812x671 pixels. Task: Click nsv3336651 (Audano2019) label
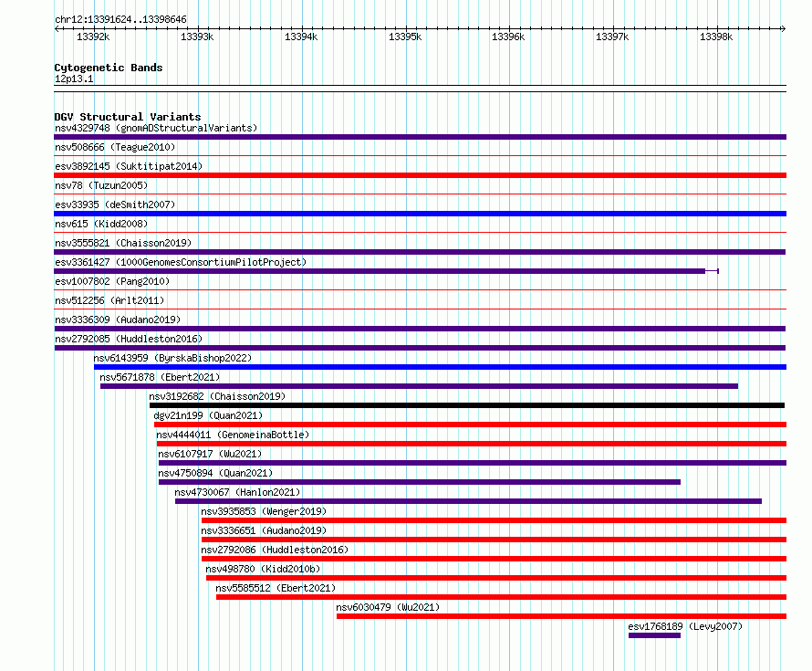coord(264,530)
